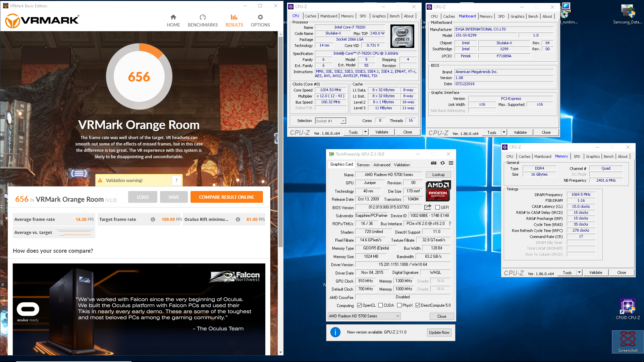Click the Validation warning triangle icon

(x=100, y=180)
